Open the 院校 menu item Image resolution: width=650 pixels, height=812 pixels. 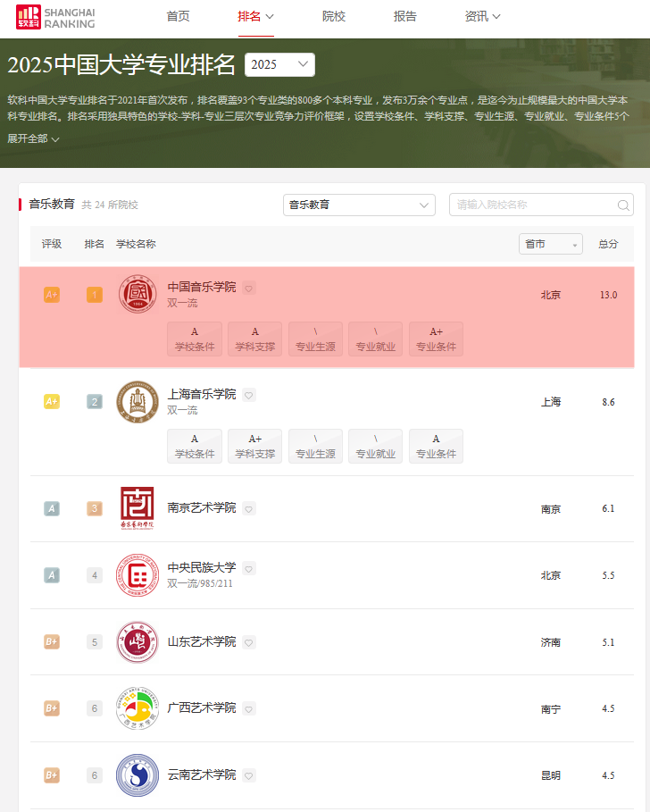(334, 16)
